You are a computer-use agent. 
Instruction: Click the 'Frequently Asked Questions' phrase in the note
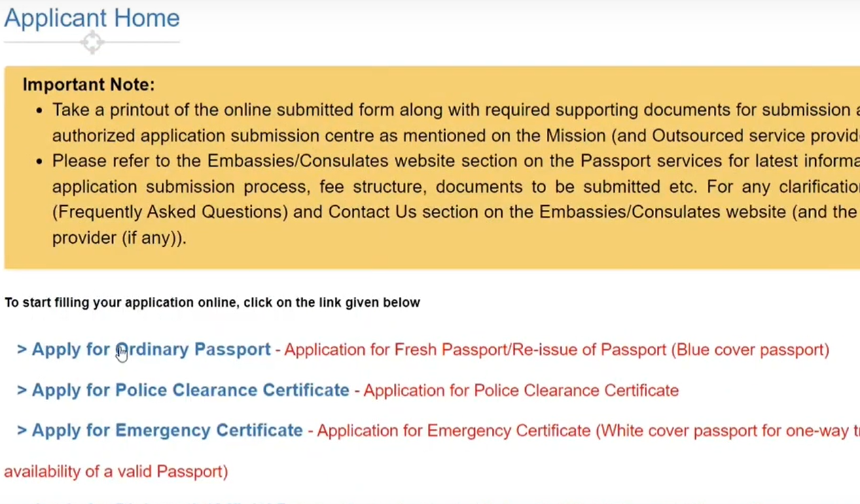tap(171, 212)
